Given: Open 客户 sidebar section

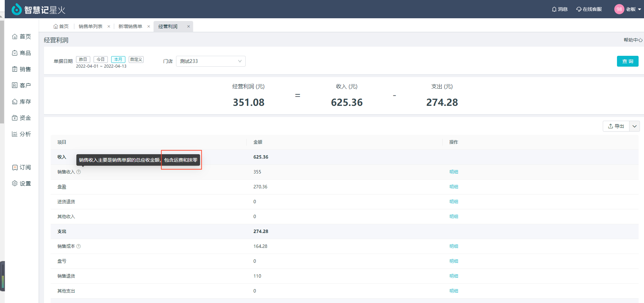Looking at the screenshot, I should pyautogui.click(x=22, y=85).
